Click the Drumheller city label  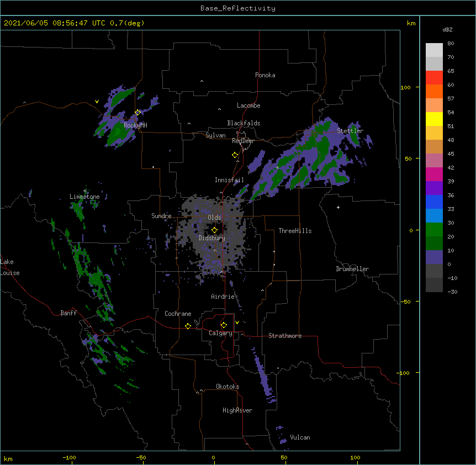352,269
